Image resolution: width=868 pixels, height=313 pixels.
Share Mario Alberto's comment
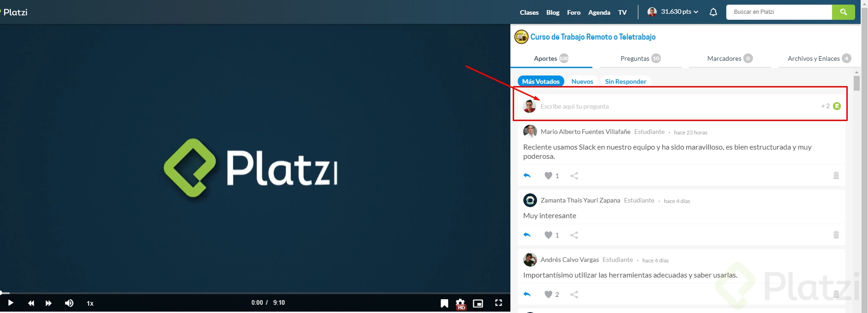pos(574,176)
